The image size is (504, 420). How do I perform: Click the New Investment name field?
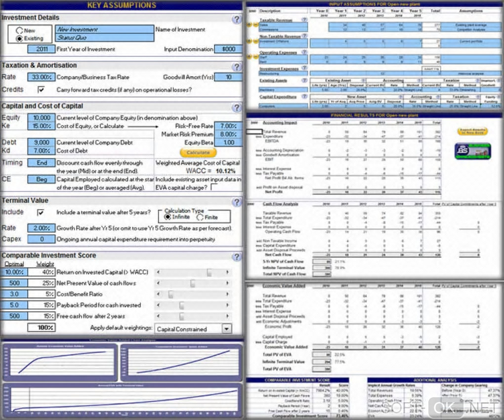coord(104,29)
